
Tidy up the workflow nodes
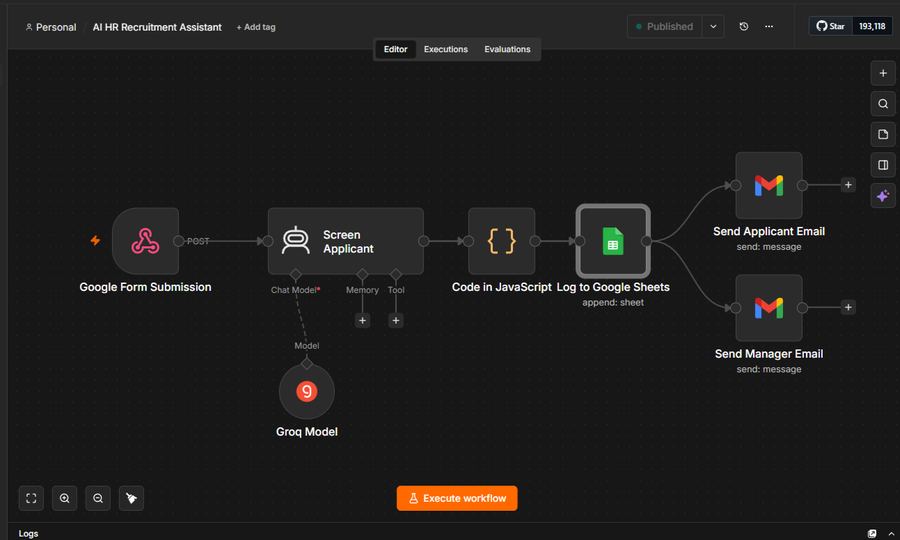pyautogui.click(x=131, y=498)
